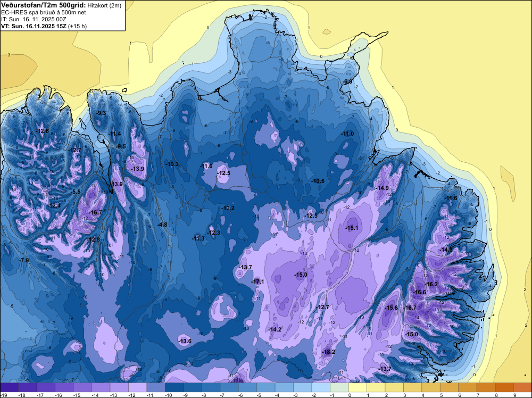Select the -15.1 temperature value

[352, 228]
